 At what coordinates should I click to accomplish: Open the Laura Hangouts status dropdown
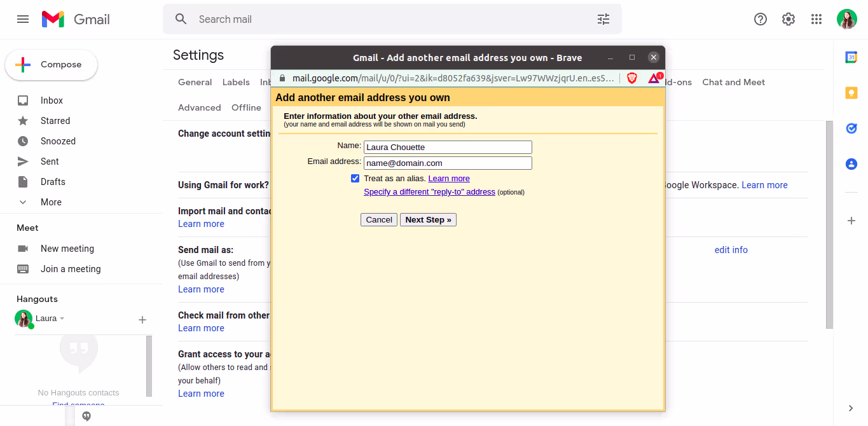point(62,319)
